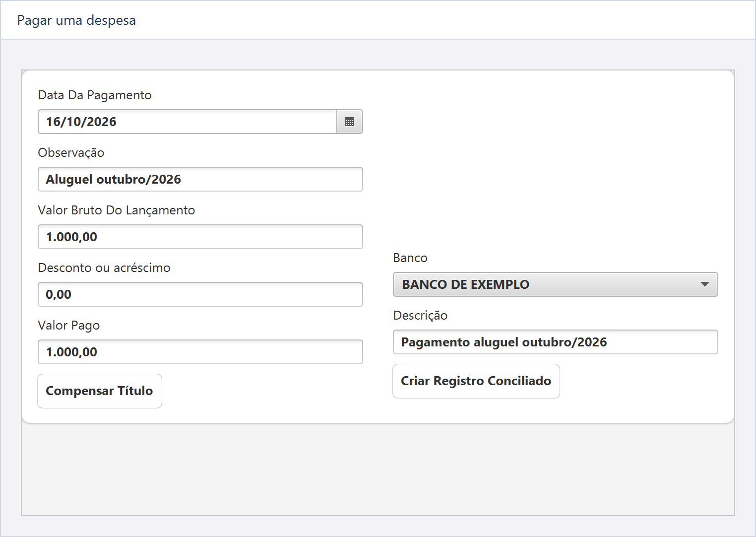Viewport: 756px width, 537px height.
Task: Click Criar Registro Conciliado button
Action: point(476,381)
